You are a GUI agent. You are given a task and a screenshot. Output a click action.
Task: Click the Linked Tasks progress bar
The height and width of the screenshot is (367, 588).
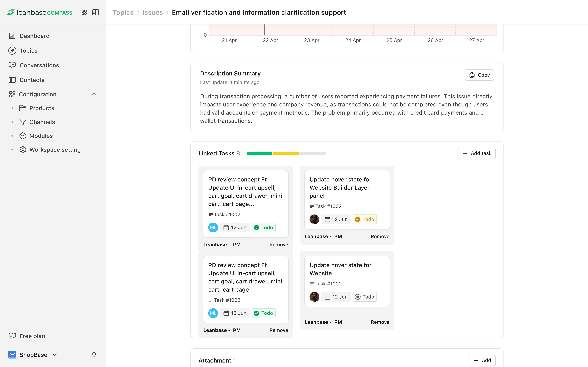(x=286, y=153)
